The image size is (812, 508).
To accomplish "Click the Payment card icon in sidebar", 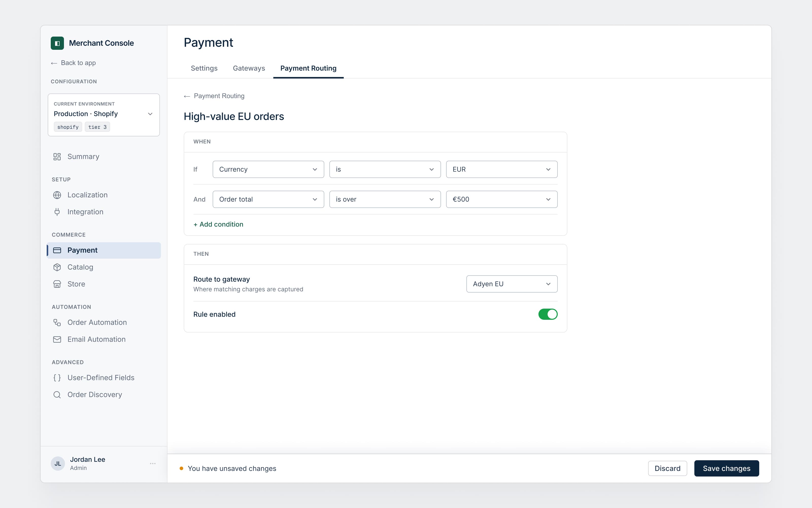I will 57,250.
